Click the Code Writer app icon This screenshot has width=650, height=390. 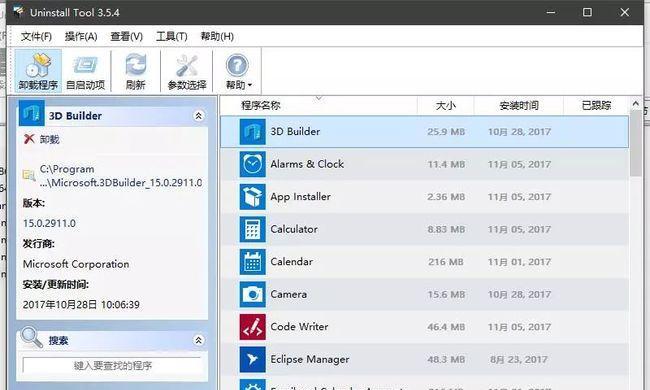point(252,327)
